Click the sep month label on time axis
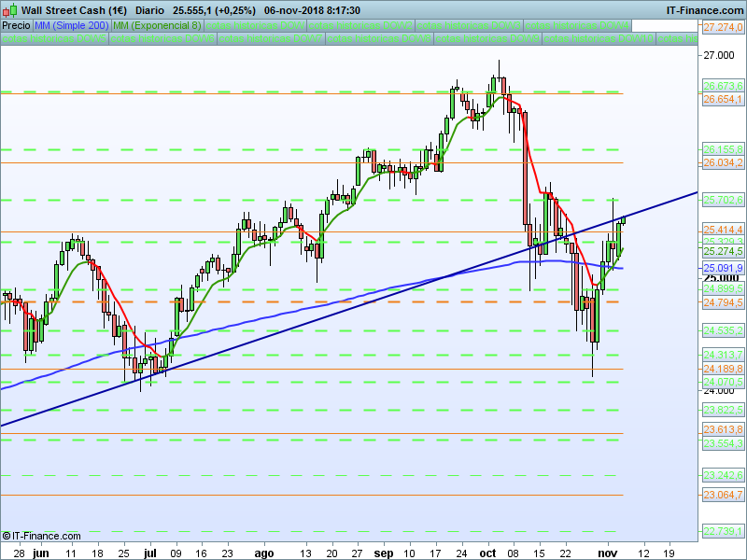 click(384, 553)
